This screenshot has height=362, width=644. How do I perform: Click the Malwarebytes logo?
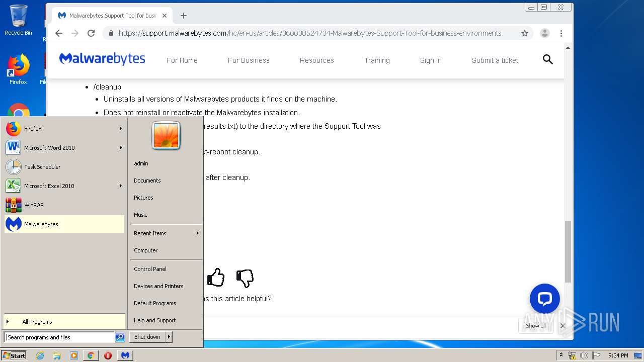click(x=102, y=59)
